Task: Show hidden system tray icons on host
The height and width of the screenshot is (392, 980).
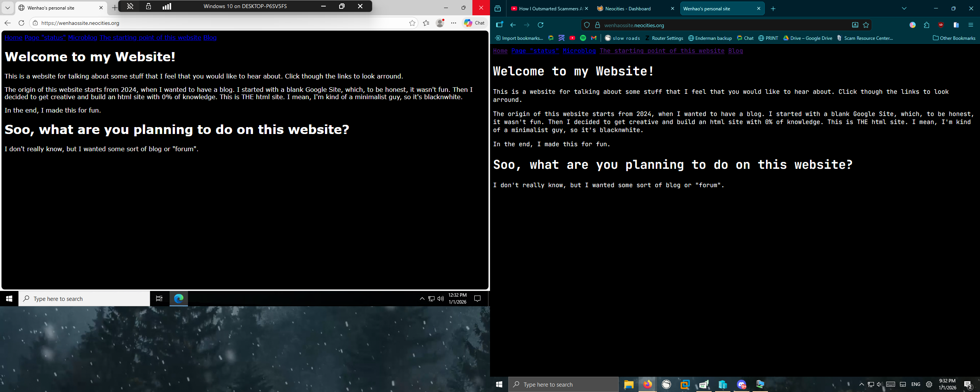Action: (861, 384)
